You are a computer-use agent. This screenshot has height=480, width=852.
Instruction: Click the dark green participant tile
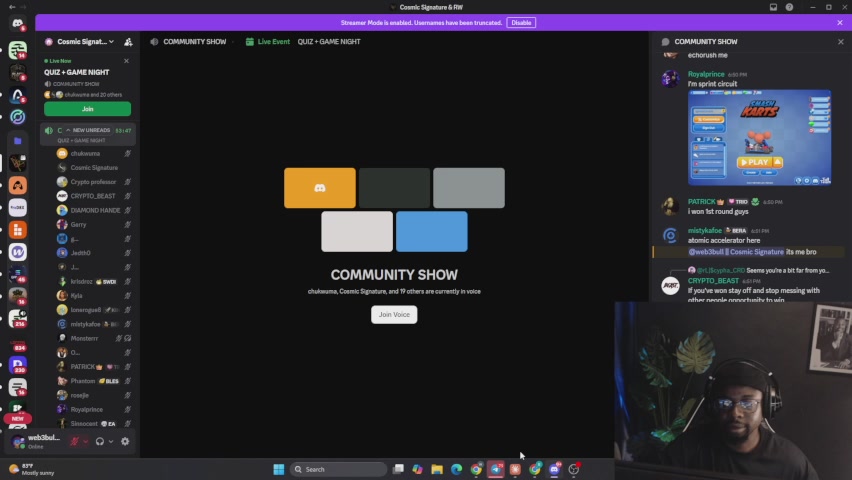pyautogui.click(x=394, y=188)
